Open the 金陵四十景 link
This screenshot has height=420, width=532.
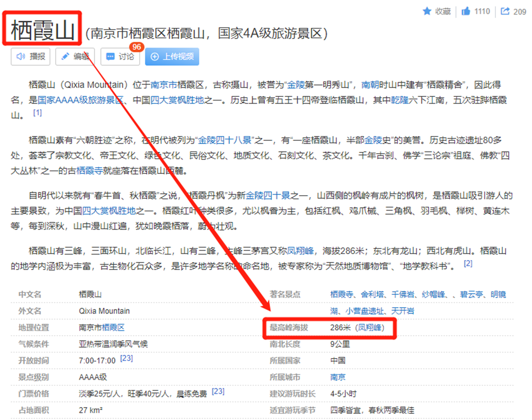268,195
